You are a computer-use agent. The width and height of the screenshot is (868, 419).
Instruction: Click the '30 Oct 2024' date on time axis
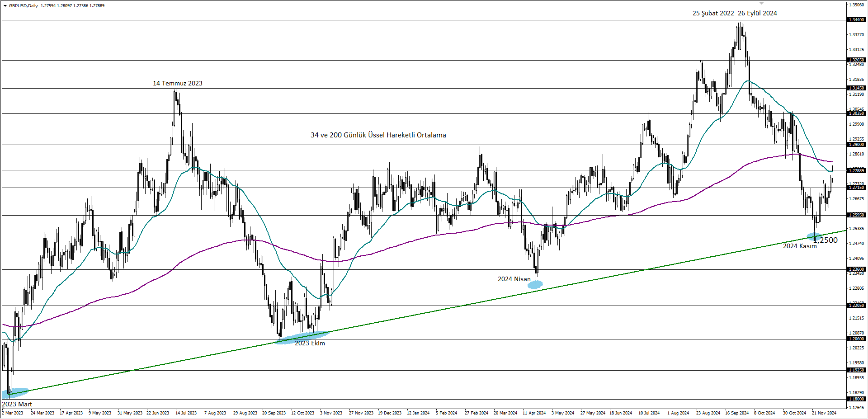[x=795, y=413]
